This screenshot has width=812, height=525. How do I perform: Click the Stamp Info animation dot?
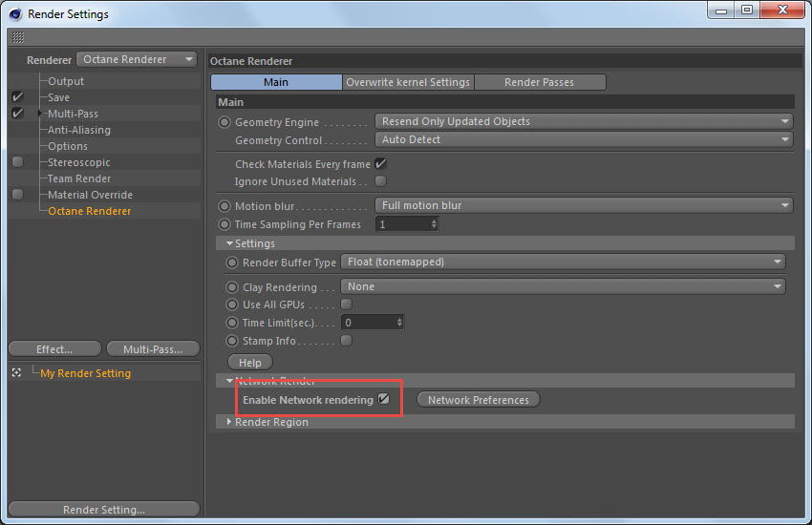point(232,341)
